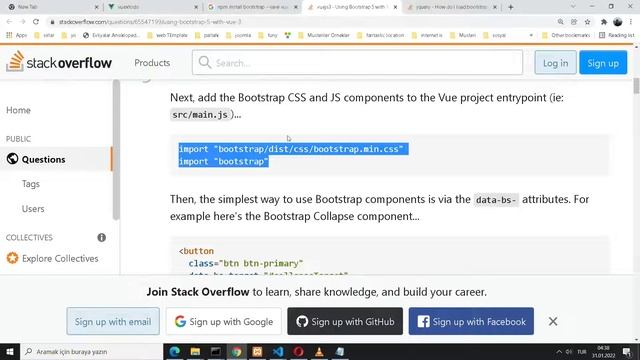This screenshot has width=640, height=360.
Task: Bookmark this page with the star icon
Action: (587, 22)
